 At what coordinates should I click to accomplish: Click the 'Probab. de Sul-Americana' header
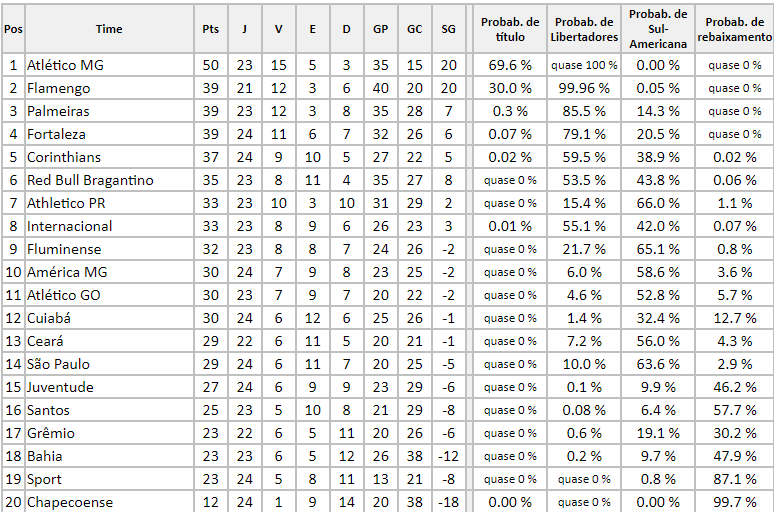pos(658,29)
